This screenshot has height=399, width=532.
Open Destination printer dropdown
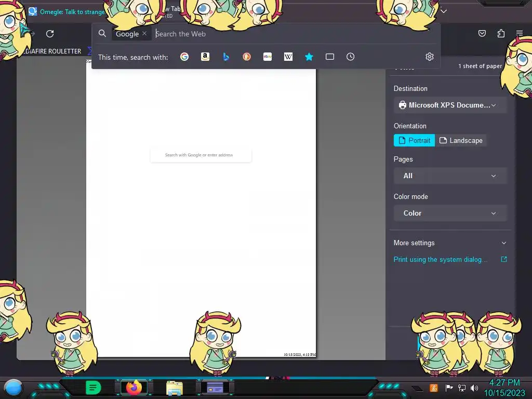coord(450,105)
